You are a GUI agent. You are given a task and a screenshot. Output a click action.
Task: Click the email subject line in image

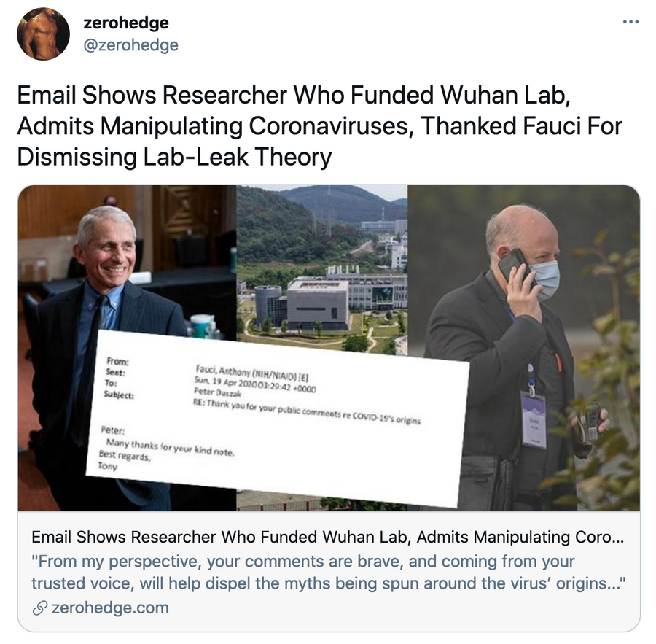tap(307, 411)
